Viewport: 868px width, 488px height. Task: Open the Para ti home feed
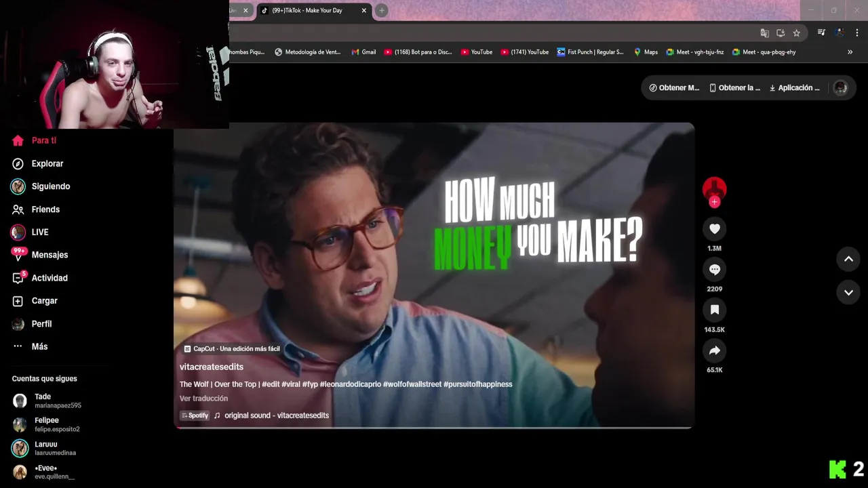click(34, 140)
